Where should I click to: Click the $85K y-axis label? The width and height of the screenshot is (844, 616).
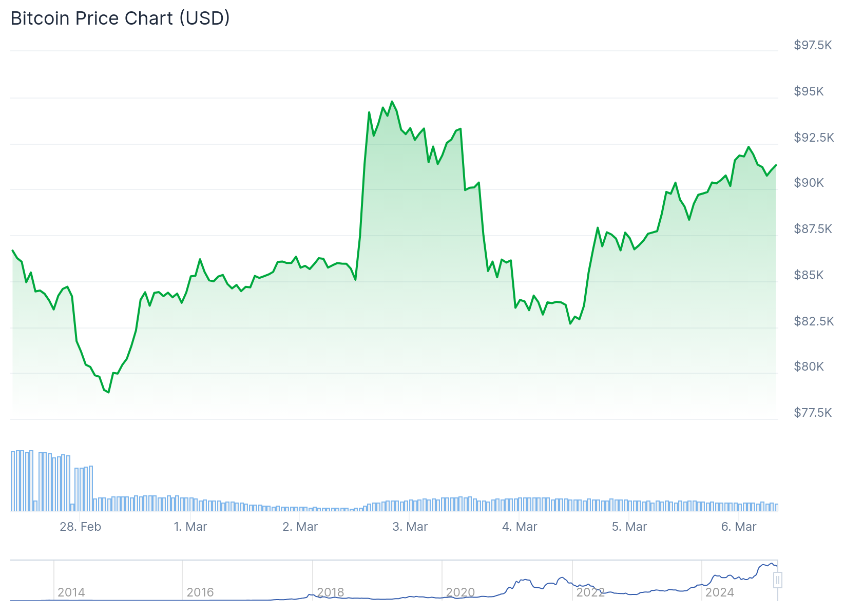pyautogui.click(x=809, y=275)
